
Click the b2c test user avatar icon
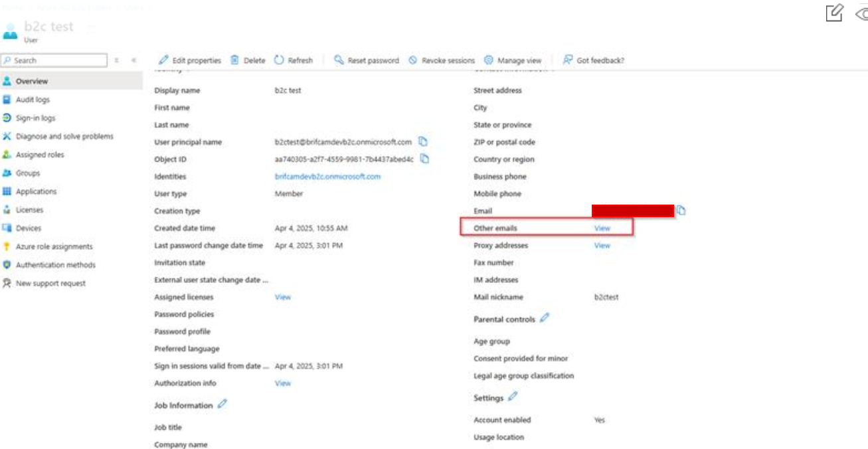pyautogui.click(x=10, y=31)
